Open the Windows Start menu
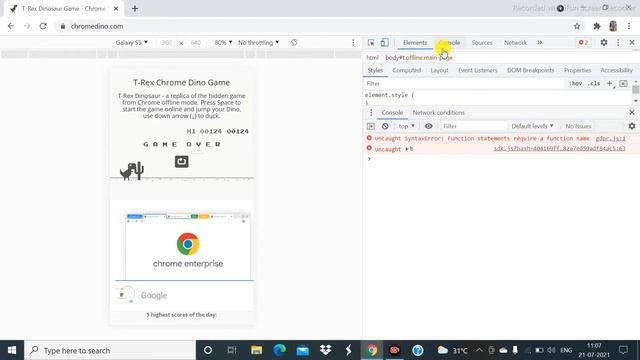This screenshot has width=640, height=360. coord(12,350)
